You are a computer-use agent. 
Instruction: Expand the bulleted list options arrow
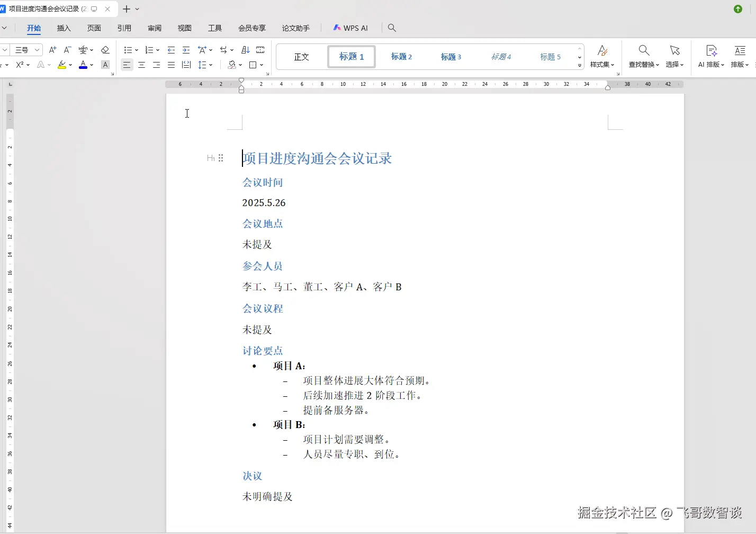[137, 50]
